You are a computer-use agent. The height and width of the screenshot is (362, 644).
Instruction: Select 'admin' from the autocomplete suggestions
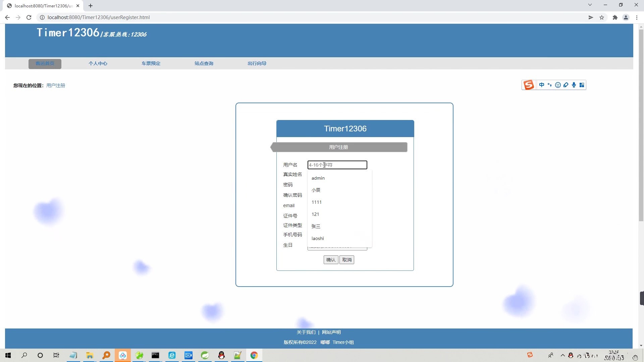318,178
